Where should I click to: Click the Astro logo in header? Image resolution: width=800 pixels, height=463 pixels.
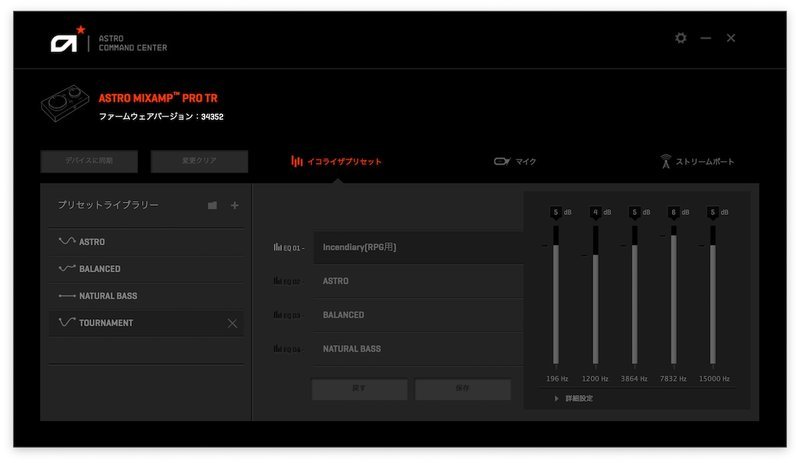point(68,39)
